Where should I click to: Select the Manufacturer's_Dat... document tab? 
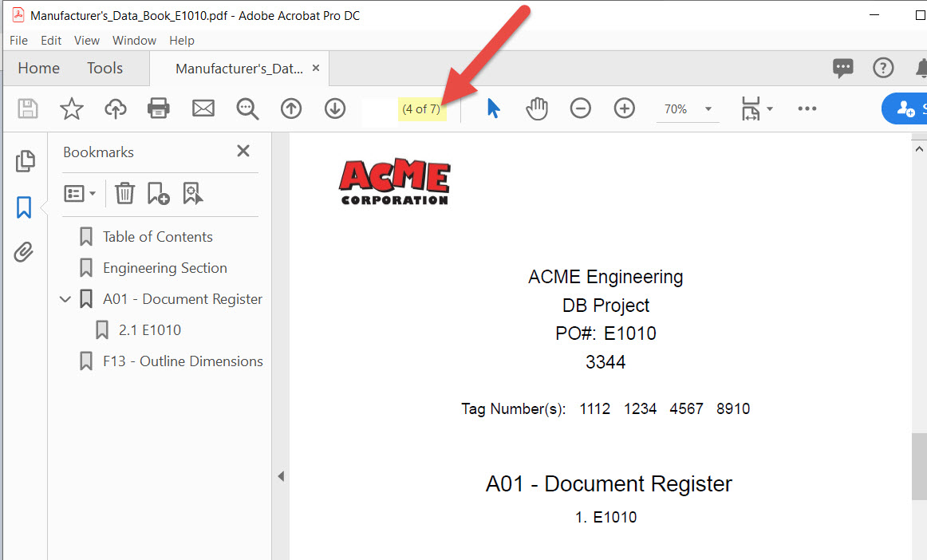[x=239, y=69]
